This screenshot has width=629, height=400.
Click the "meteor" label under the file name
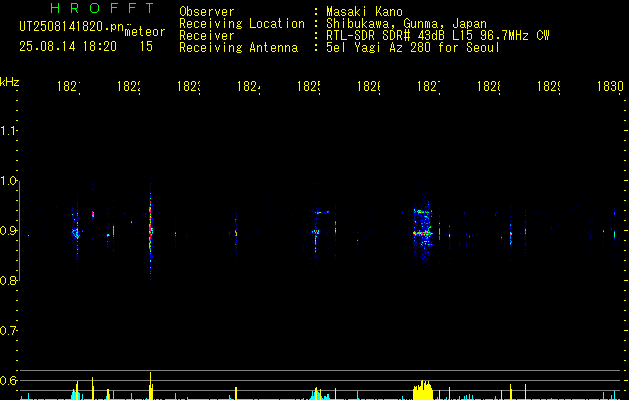pyautogui.click(x=145, y=32)
